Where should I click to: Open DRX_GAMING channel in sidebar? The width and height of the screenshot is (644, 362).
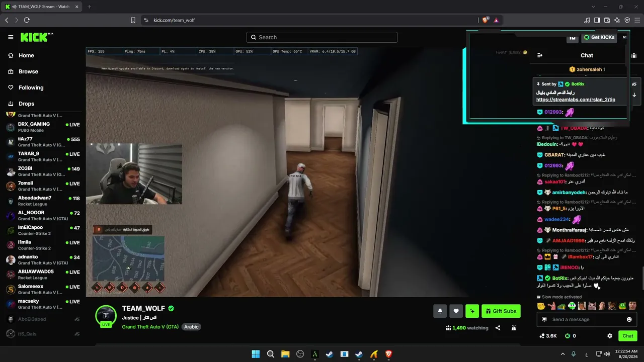pyautogui.click(x=43, y=127)
